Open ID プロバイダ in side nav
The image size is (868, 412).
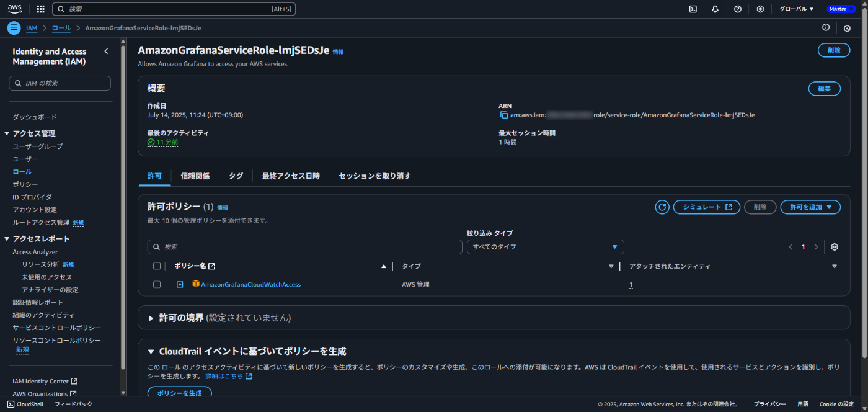point(32,197)
